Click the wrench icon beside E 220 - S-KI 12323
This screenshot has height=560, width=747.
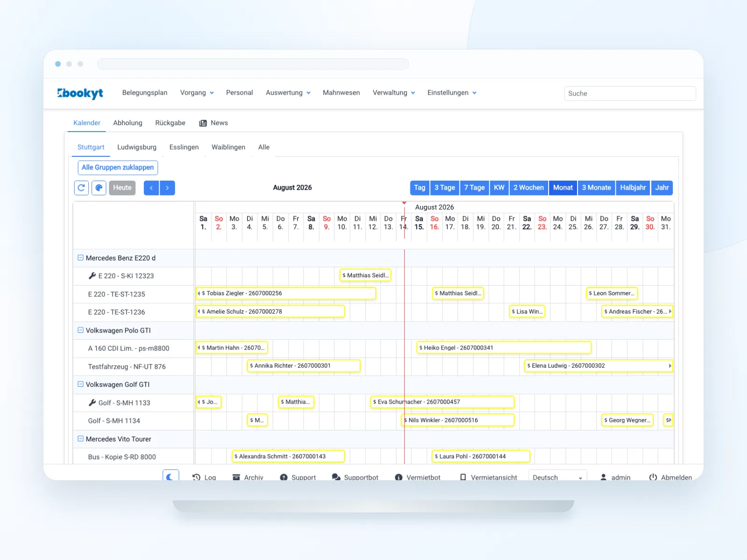pyautogui.click(x=92, y=276)
